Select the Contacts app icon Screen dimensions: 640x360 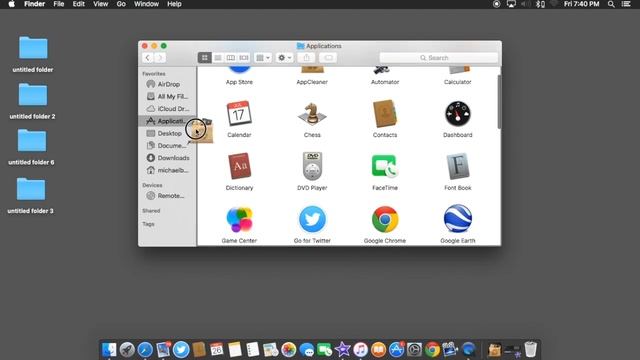384,113
